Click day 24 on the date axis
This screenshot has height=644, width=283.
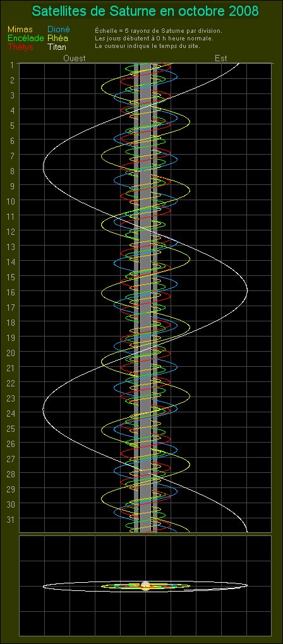11,413
